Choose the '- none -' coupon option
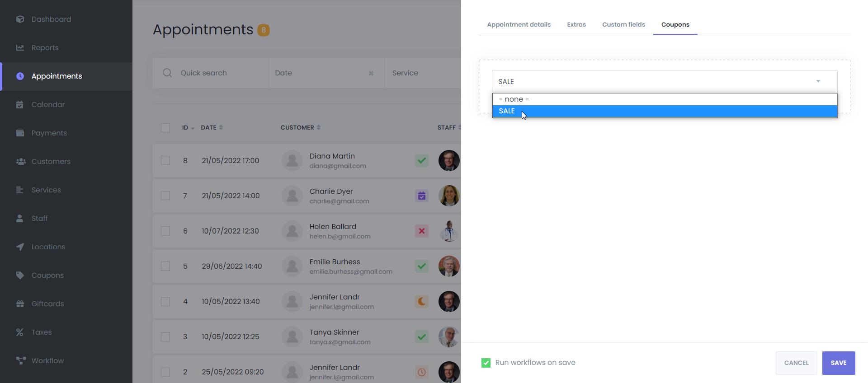 tap(665, 99)
